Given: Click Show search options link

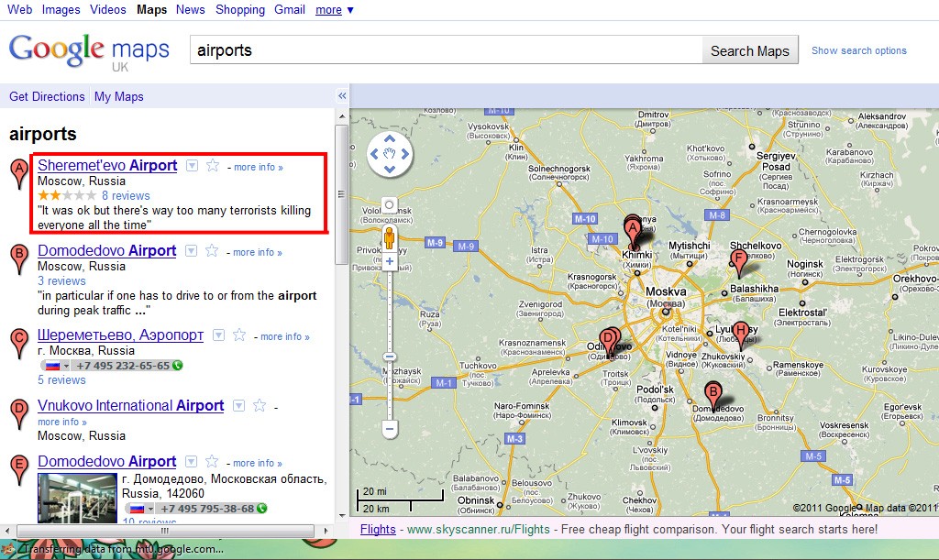Looking at the screenshot, I should 858,50.
